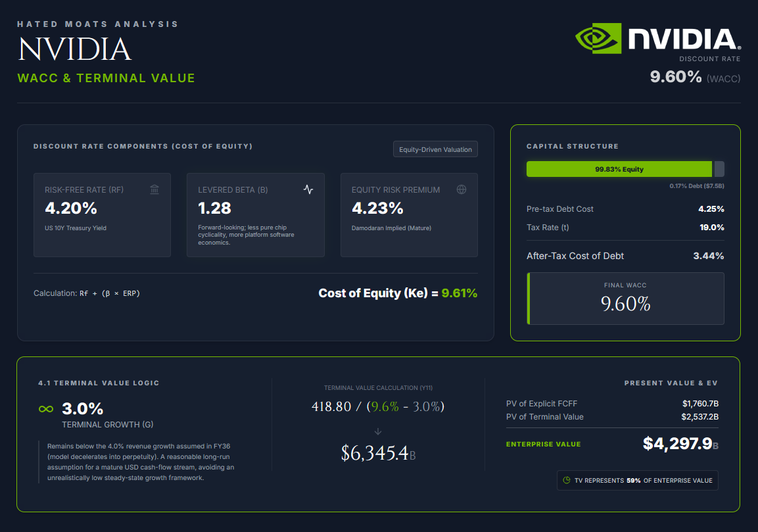
Task: Click the 0.17% Debt ($7.5B) label
Action: (x=697, y=185)
